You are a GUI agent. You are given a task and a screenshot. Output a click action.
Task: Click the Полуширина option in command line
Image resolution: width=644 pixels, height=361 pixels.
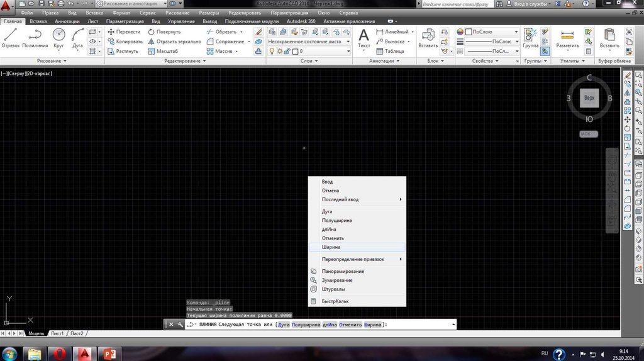click(306, 325)
